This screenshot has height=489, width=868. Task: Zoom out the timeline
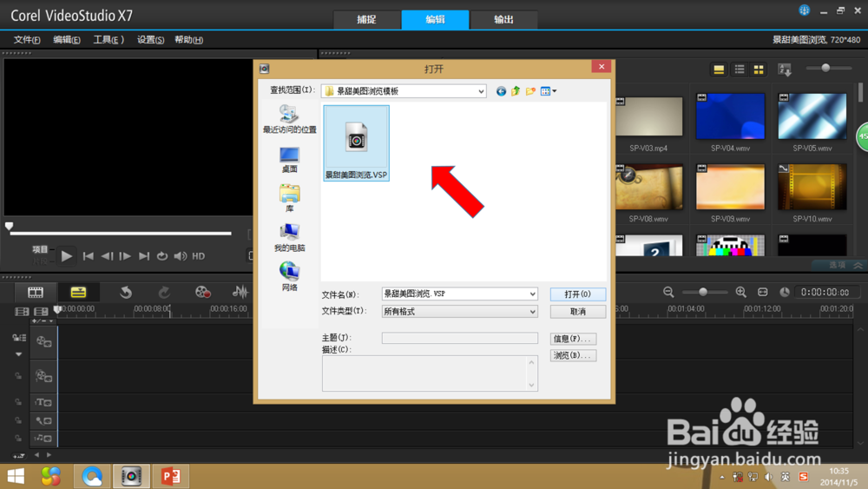(668, 293)
